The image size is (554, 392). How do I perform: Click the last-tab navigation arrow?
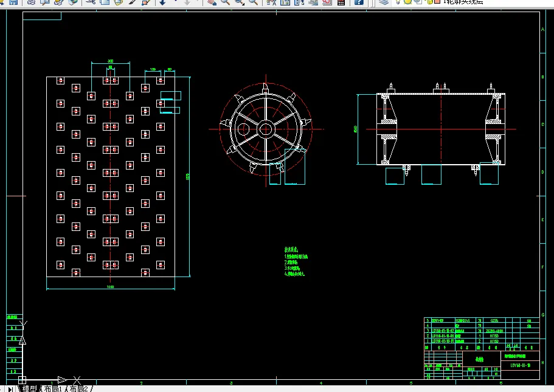(10, 389)
